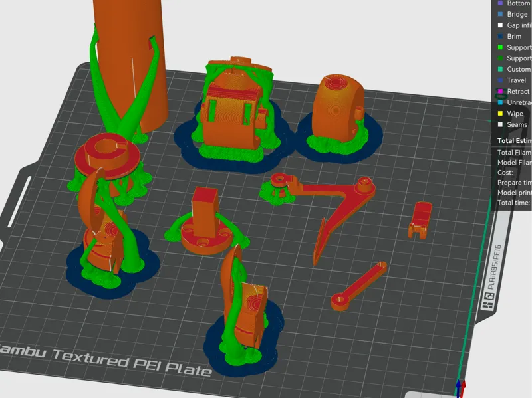Click the Prepare time row
Viewport: 532px width, 398px height.
tap(514, 183)
